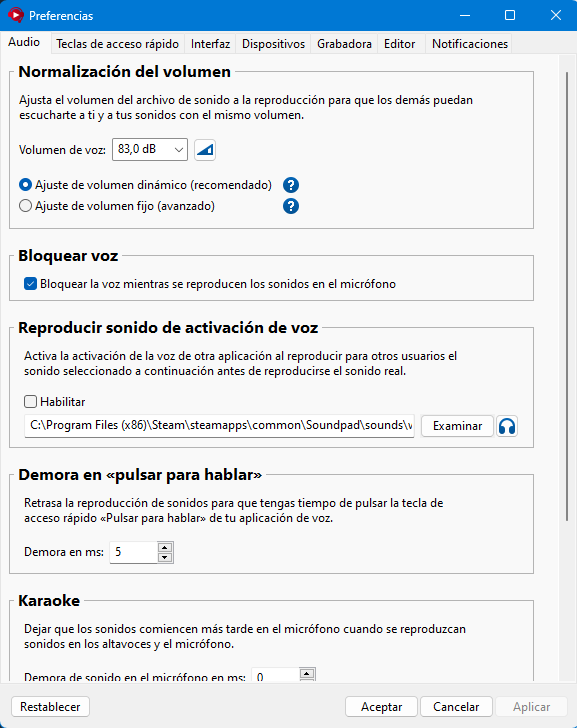Uncheck Bloquear la voz checkbox
Screen dimensions: 577x728
click(30, 284)
